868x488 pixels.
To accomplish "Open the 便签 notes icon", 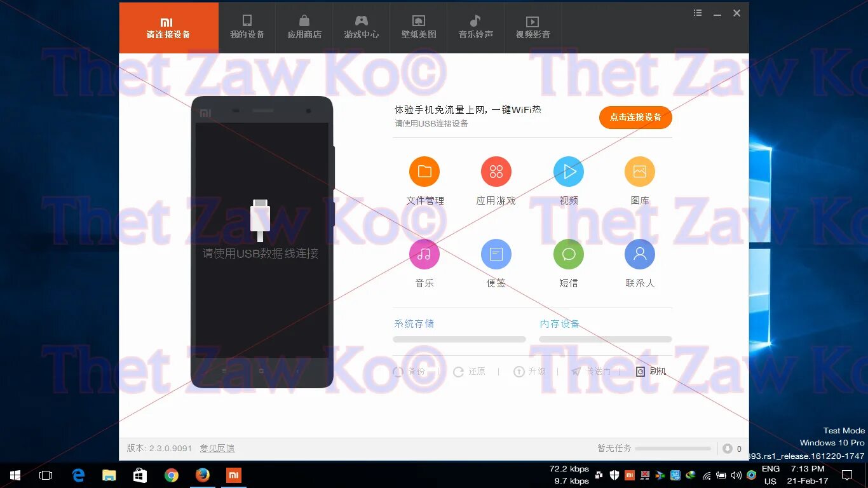I will pyautogui.click(x=496, y=254).
